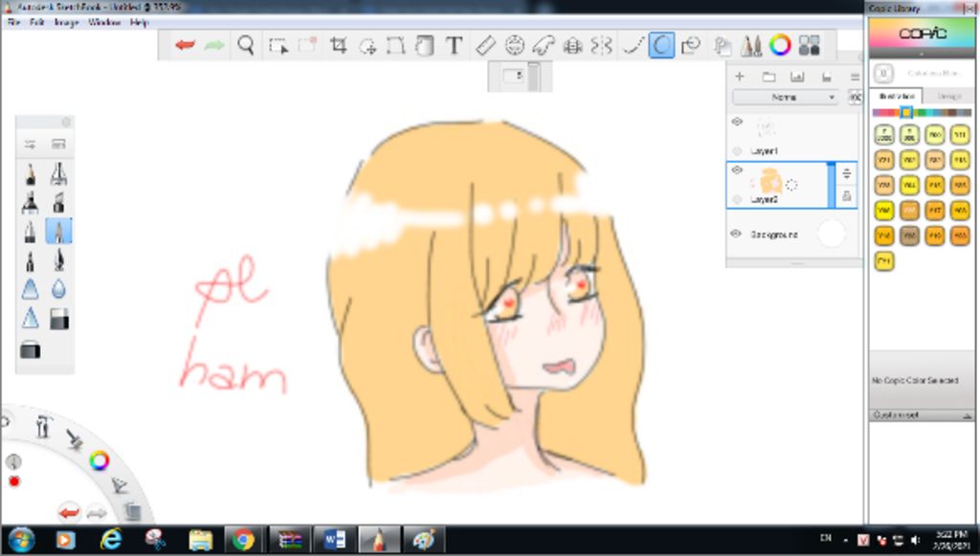Screen dimensions: 980x556
Task: Open the layer editor menu icon
Action: (x=855, y=77)
